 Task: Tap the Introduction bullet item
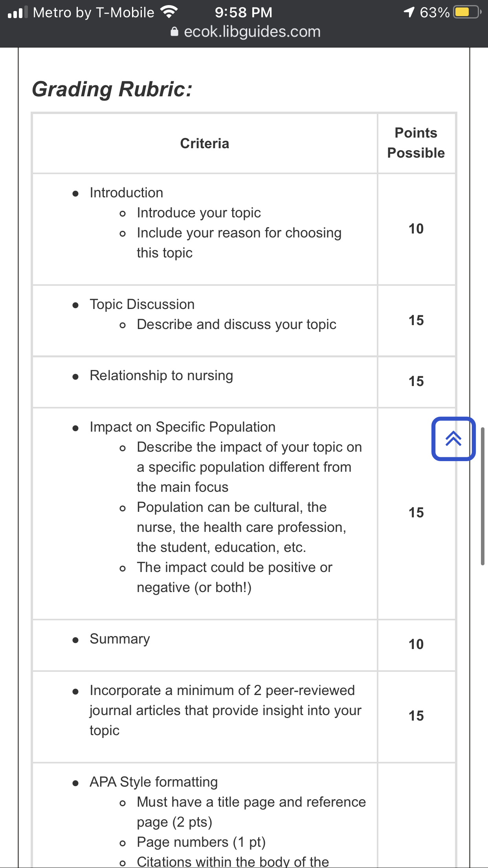[126, 193]
